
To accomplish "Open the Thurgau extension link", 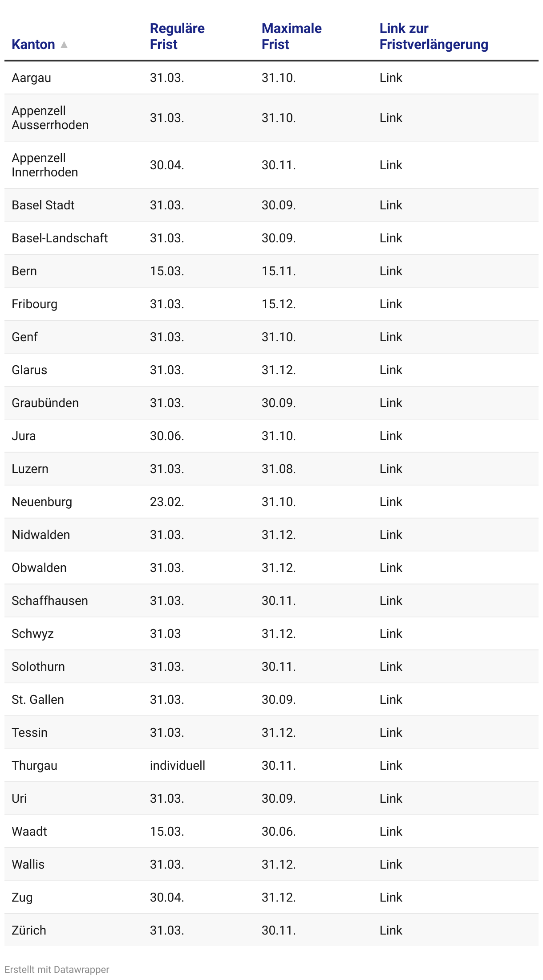I will tap(391, 765).
